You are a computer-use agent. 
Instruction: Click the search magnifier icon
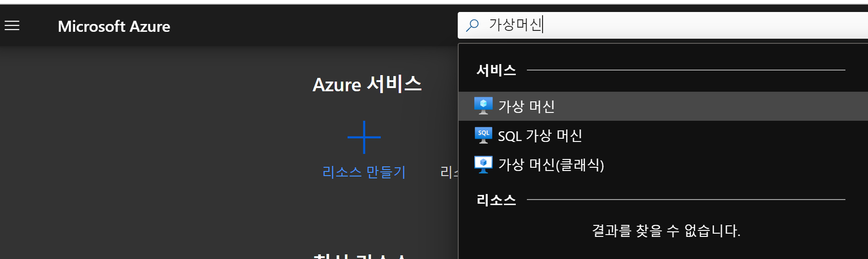(x=472, y=25)
